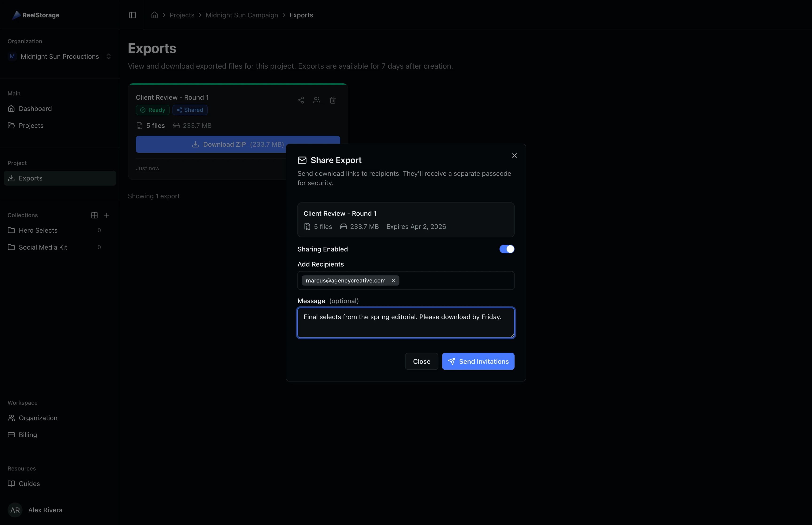Disable the Sharing Enabled toggle
The width and height of the screenshot is (812, 525).
(x=506, y=249)
